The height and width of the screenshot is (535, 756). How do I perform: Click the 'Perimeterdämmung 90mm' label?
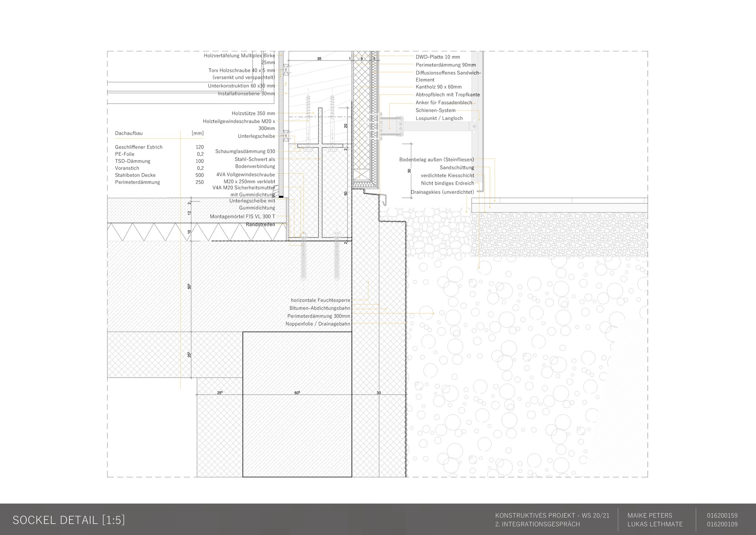[445, 65]
